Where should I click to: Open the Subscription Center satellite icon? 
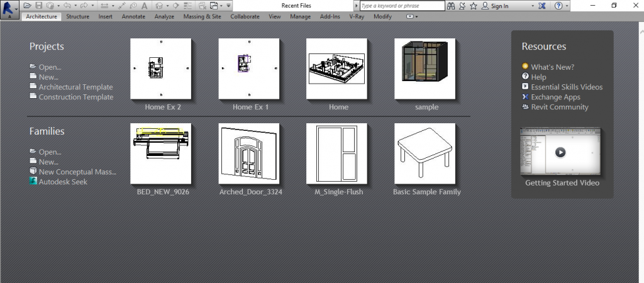click(x=462, y=6)
